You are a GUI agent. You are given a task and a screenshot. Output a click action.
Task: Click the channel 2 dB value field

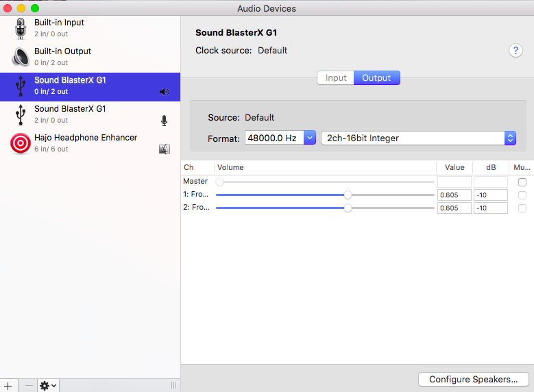pos(489,208)
